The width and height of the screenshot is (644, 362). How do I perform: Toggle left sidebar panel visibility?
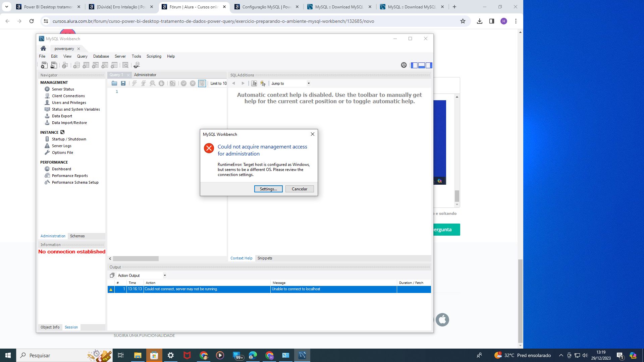point(414,65)
